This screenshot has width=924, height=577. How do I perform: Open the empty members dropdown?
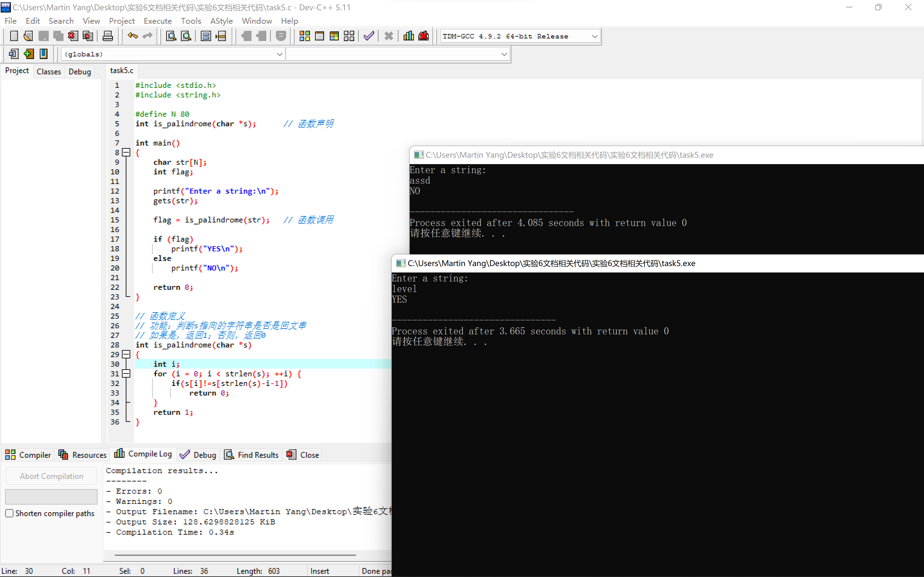tap(504, 54)
